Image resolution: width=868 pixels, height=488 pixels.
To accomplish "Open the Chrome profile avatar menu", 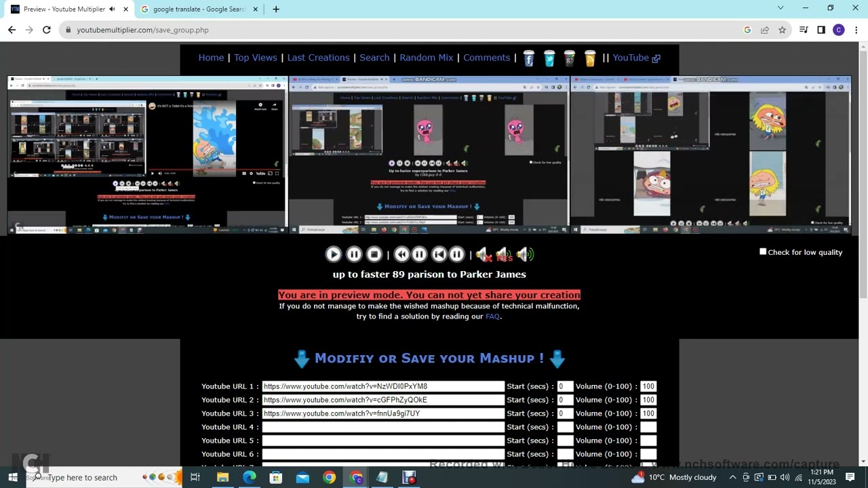I will coord(839,30).
